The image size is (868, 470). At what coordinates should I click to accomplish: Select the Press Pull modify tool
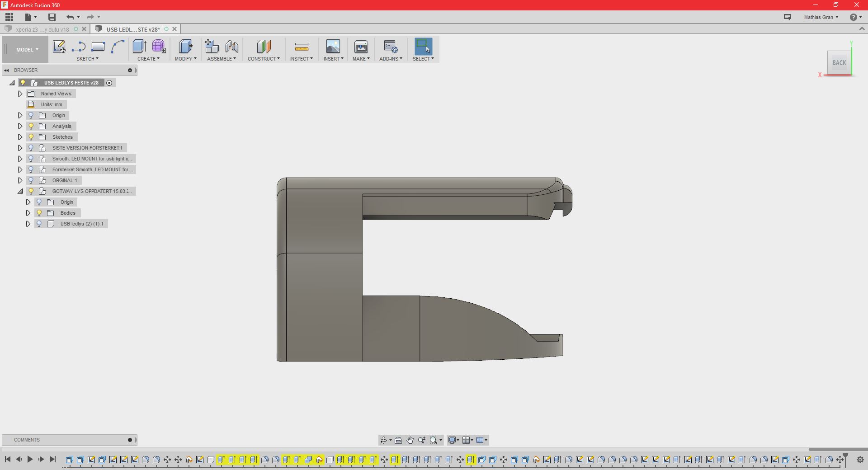click(185, 47)
